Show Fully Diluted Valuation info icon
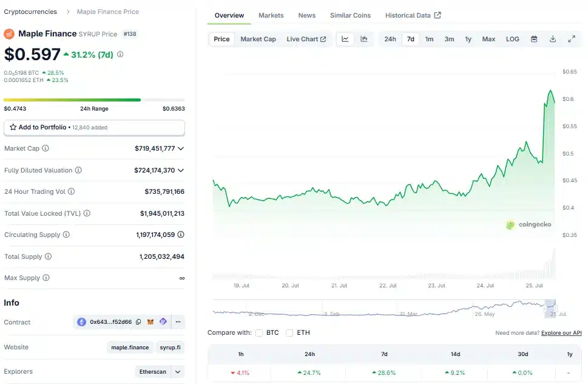588x384 pixels. 78,170
